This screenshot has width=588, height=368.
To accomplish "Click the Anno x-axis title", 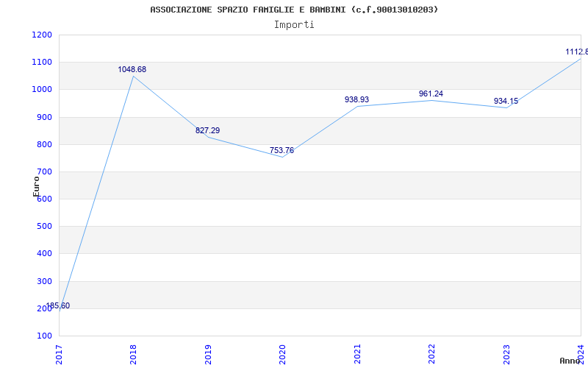I will [570, 361].
